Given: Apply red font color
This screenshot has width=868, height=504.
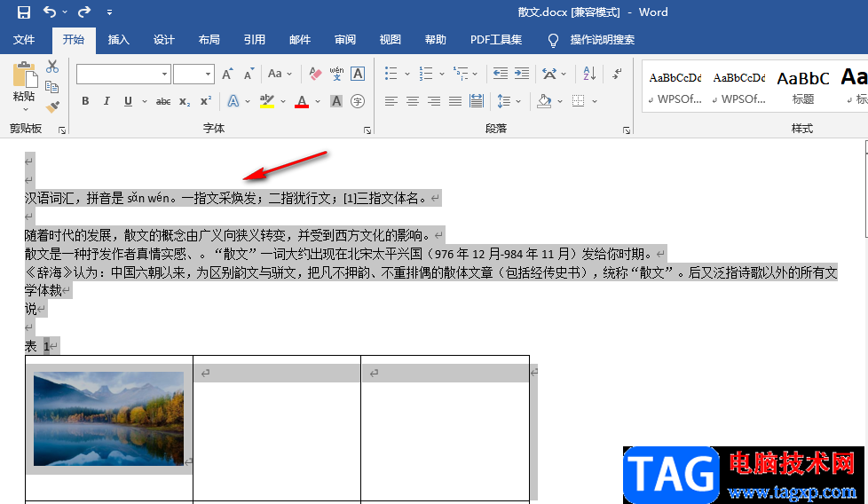Looking at the screenshot, I should point(302,101).
